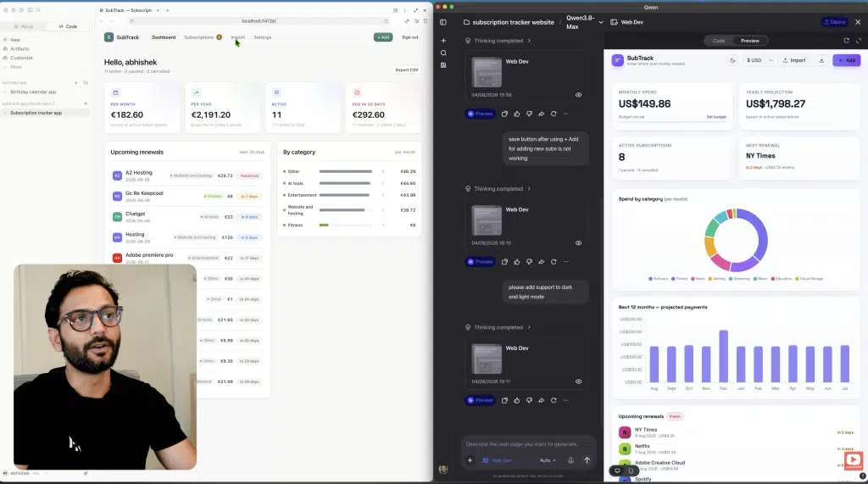Click the thumbs up under the 15:56 Web Dev result
The height and width of the screenshot is (484, 868).
point(516,114)
